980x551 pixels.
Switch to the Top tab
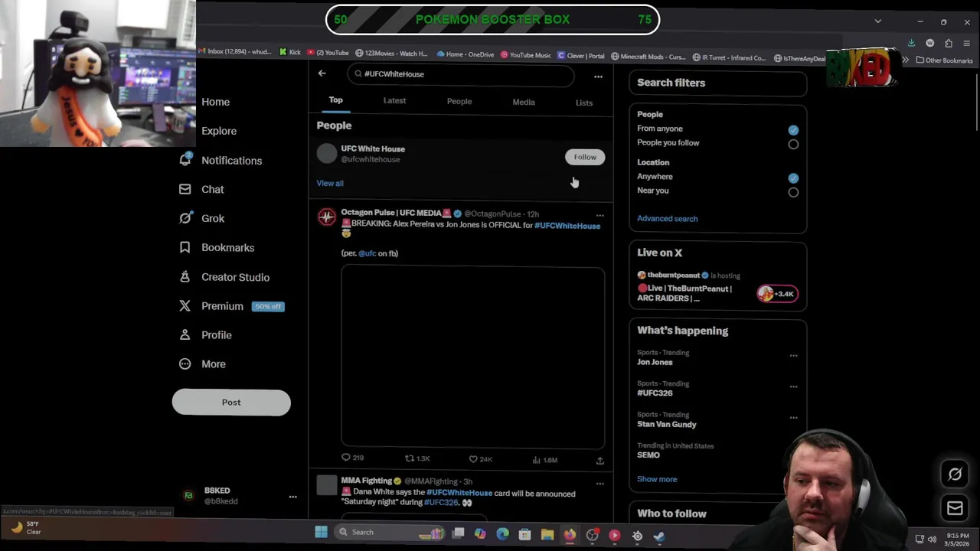coord(335,100)
